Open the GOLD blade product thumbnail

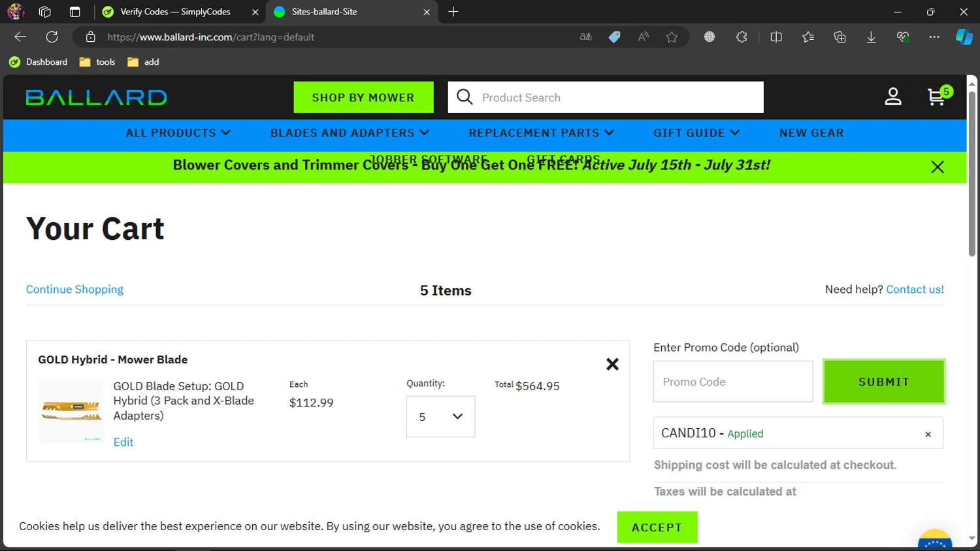71,411
